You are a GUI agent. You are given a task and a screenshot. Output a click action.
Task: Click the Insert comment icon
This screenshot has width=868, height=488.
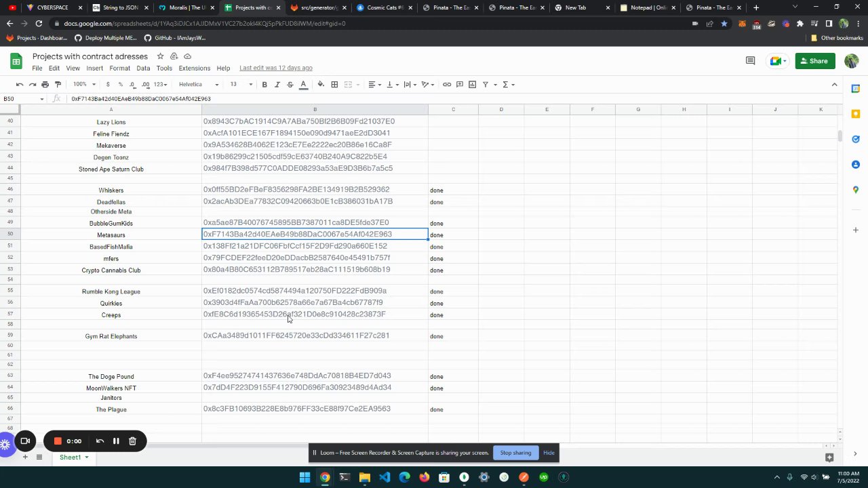[460, 85]
